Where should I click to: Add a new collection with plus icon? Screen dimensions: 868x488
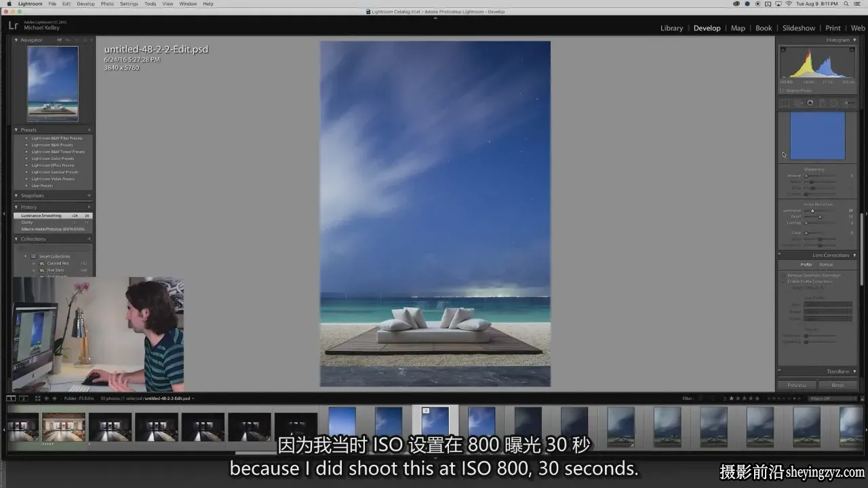[x=89, y=239]
